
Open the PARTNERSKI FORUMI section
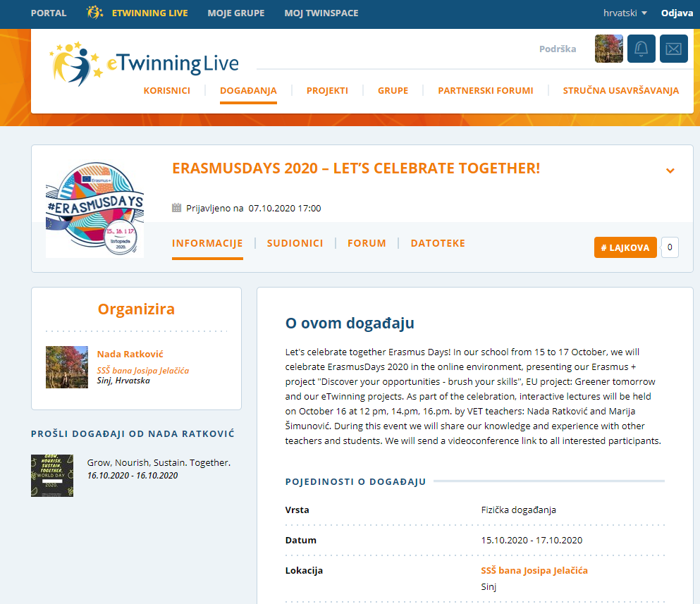485,91
